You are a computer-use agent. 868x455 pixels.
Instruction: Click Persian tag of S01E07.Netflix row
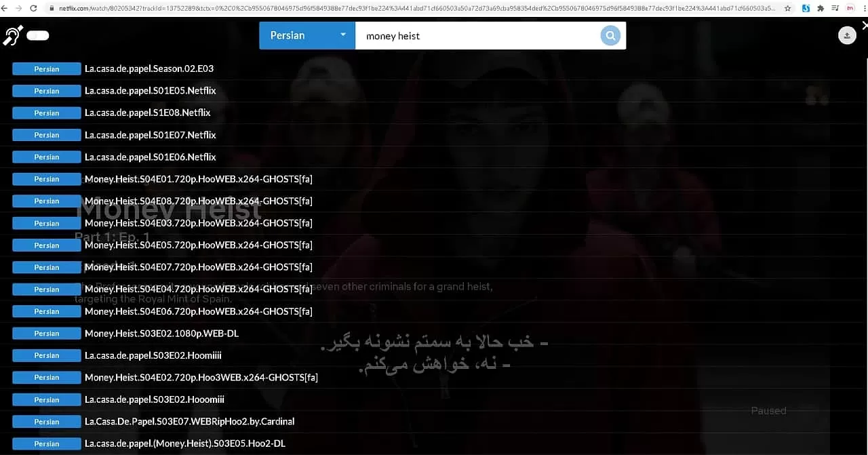click(47, 135)
